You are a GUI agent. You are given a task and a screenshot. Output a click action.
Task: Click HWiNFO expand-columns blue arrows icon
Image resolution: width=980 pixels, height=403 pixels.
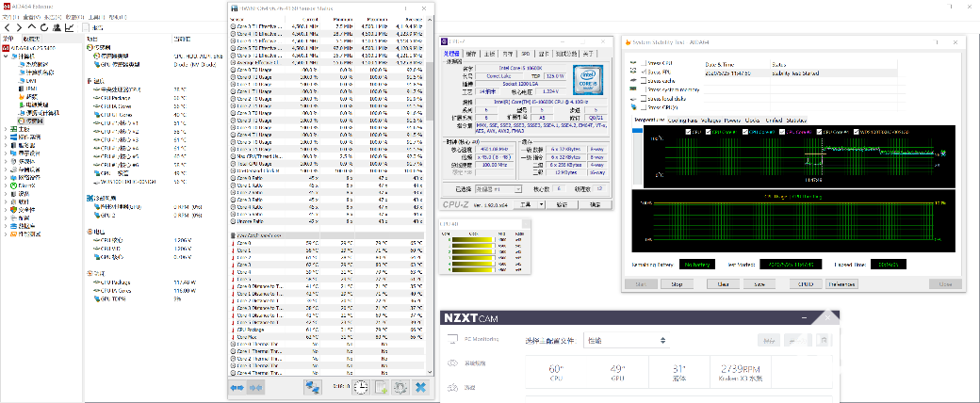pos(237,387)
